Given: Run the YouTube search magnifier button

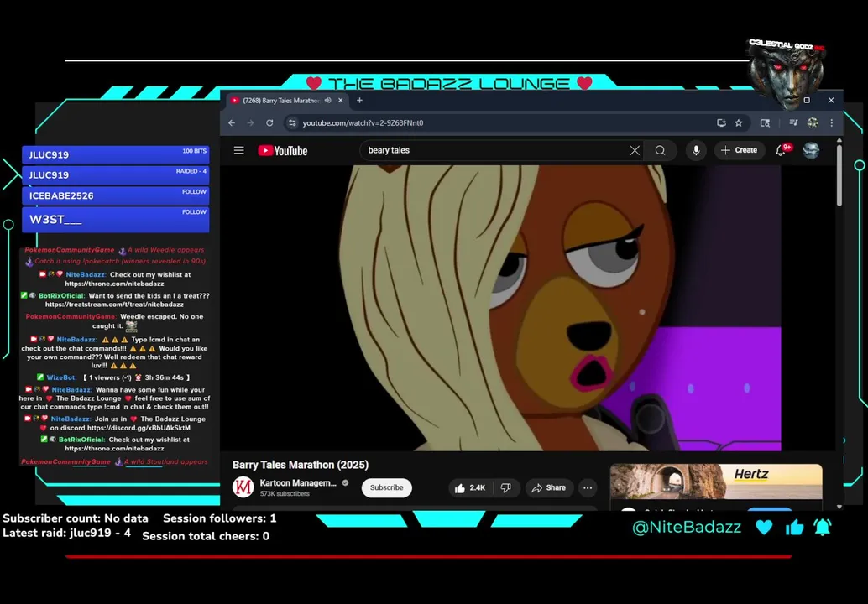Looking at the screenshot, I should pos(660,150).
